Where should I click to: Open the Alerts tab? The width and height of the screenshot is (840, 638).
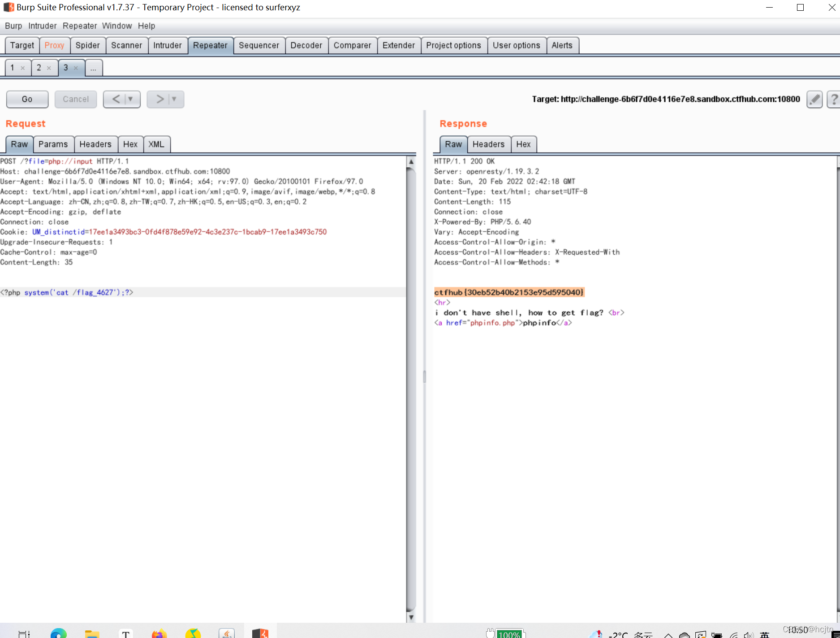click(562, 45)
